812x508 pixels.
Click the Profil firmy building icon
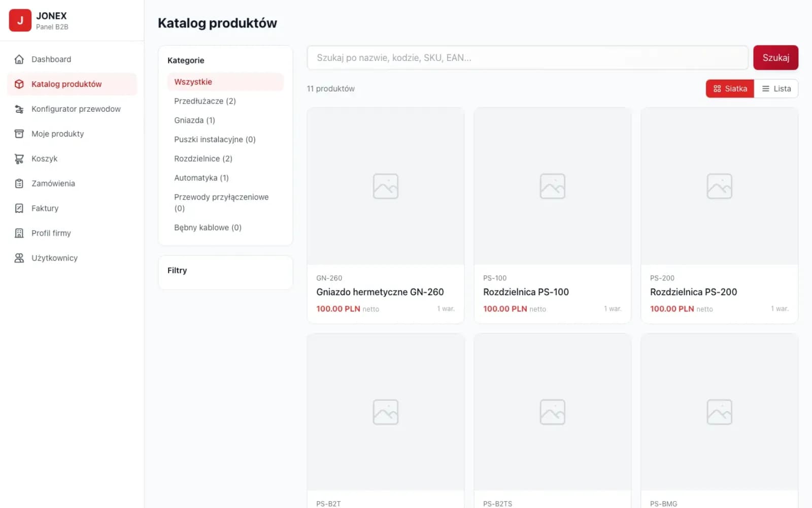tap(19, 233)
